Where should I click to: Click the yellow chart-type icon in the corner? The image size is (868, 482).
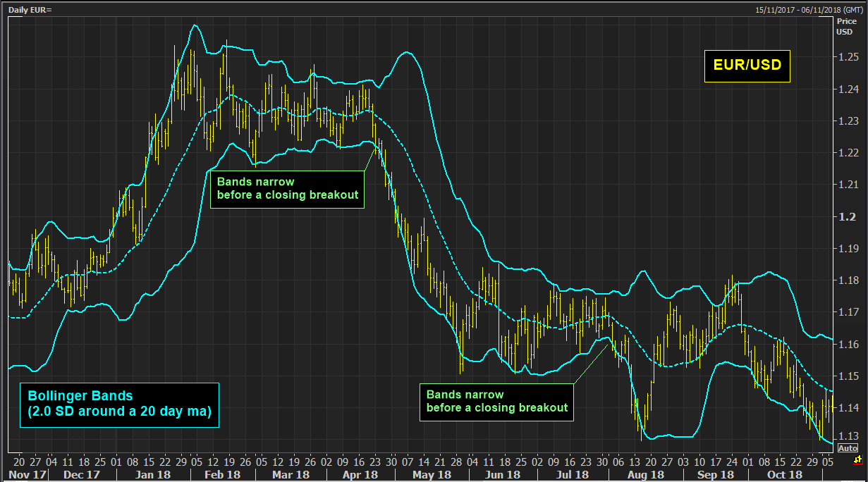[x=857, y=461]
